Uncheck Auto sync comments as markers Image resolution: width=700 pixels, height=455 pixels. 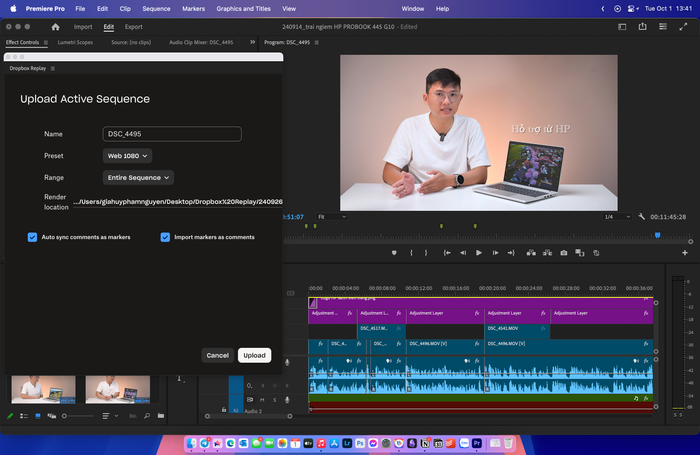point(33,237)
